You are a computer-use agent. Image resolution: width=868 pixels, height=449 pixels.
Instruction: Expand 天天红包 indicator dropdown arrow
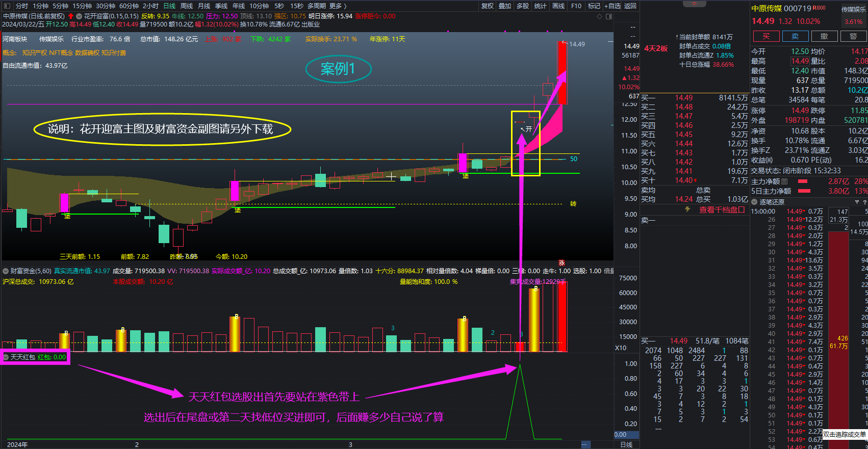pyautogui.click(x=6, y=357)
